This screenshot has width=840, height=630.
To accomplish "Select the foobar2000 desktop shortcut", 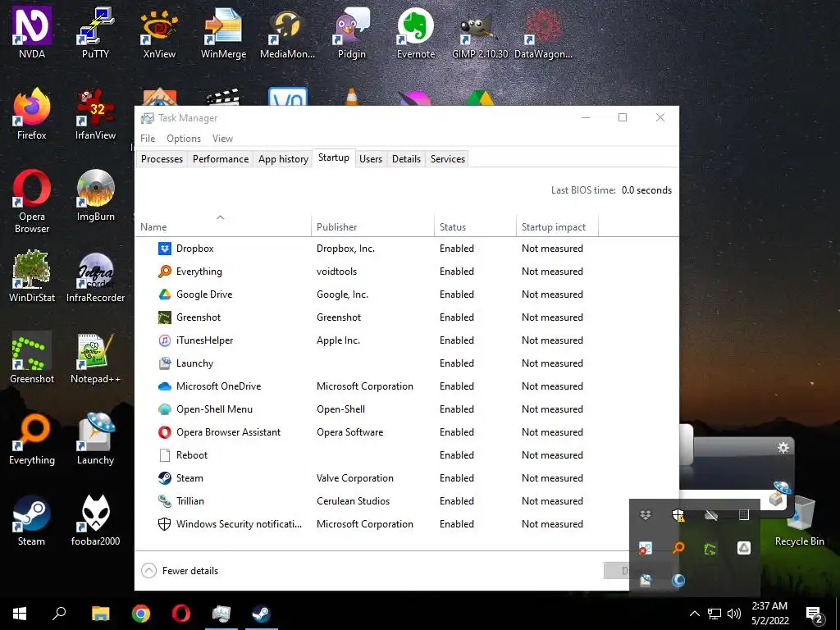I will 95,520.
